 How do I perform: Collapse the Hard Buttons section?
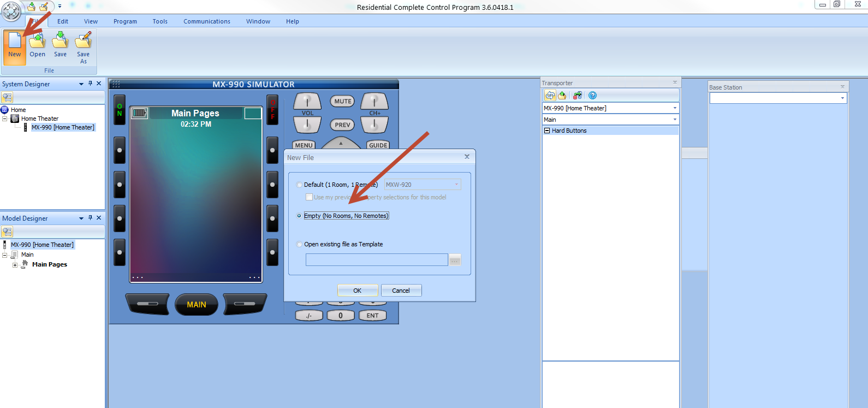tap(547, 131)
